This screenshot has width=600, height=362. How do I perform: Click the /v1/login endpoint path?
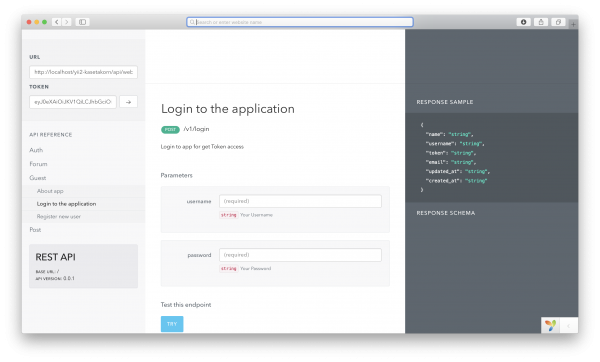196,129
